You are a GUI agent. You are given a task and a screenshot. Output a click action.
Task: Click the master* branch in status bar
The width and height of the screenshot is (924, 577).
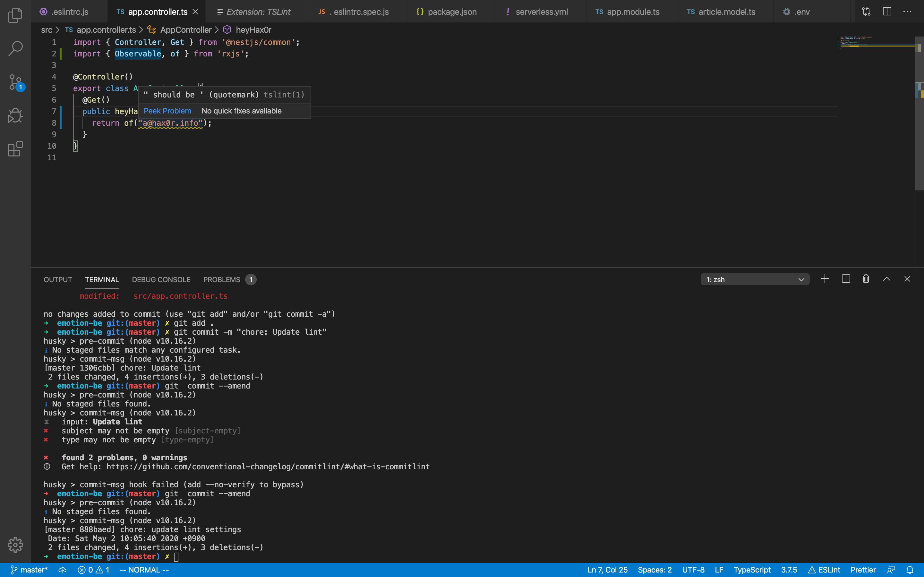click(30, 570)
